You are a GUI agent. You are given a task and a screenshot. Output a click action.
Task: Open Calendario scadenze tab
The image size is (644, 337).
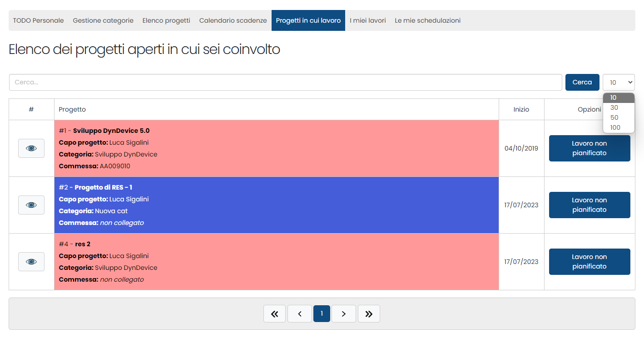pos(233,20)
